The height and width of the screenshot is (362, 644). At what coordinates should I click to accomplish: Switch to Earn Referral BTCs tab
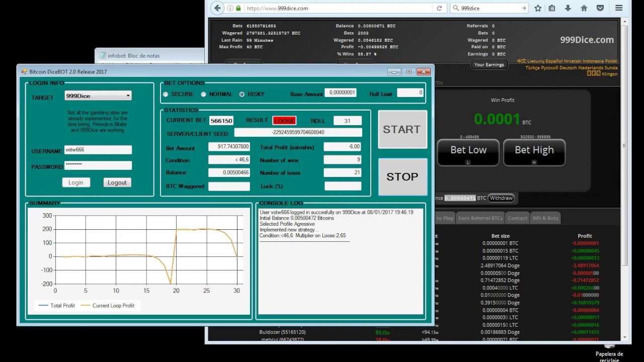coord(480,218)
